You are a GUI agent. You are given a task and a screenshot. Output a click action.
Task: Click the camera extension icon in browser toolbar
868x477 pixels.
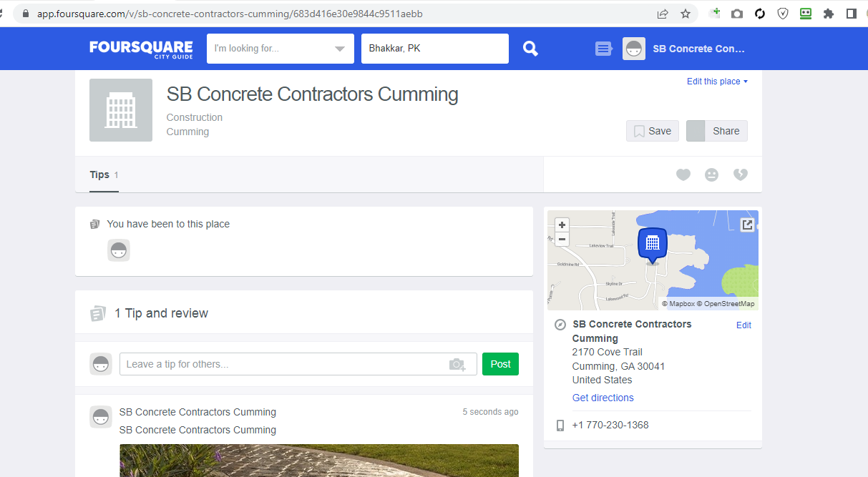click(737, 14)
